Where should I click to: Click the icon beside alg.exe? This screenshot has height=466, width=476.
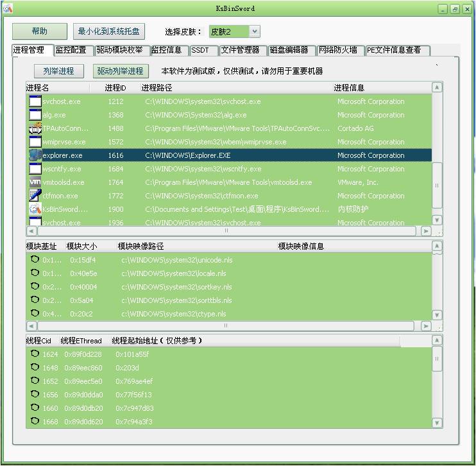click(35, 115)
